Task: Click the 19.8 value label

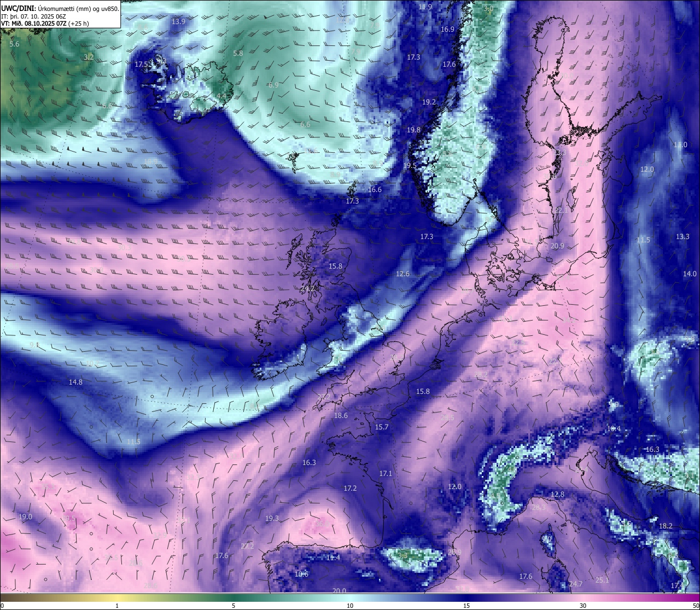Action: click(x=413, y=130)
